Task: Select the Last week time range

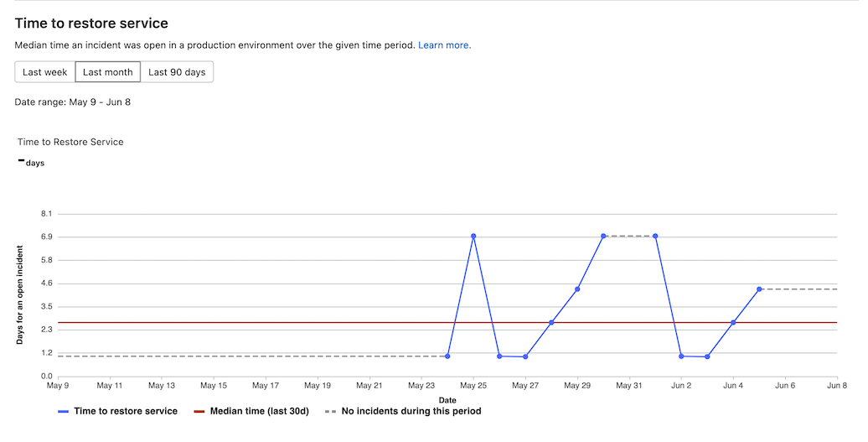Action: (44, 72)
